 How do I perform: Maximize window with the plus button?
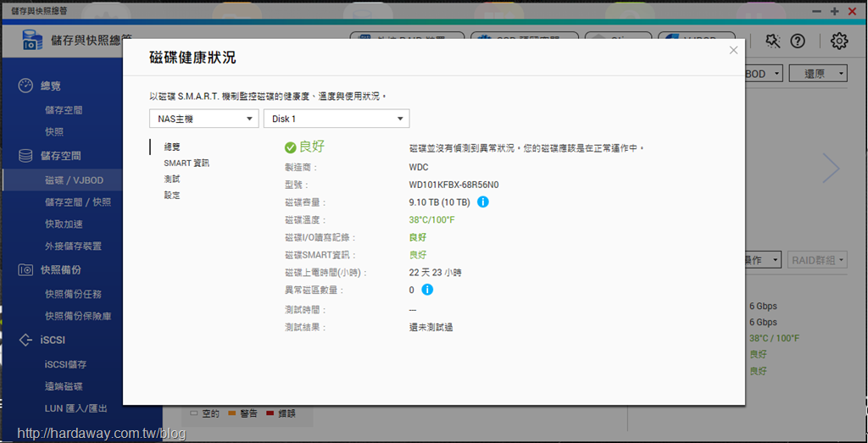(x=835, y=11)
